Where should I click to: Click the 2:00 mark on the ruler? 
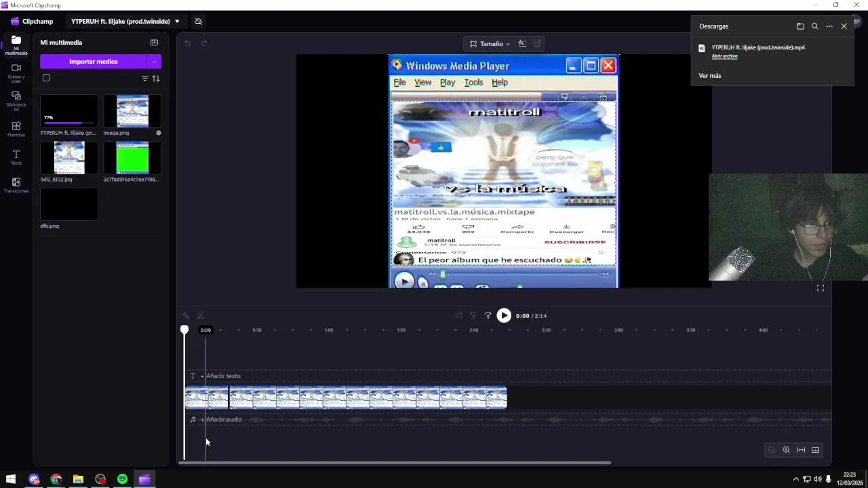474,330
